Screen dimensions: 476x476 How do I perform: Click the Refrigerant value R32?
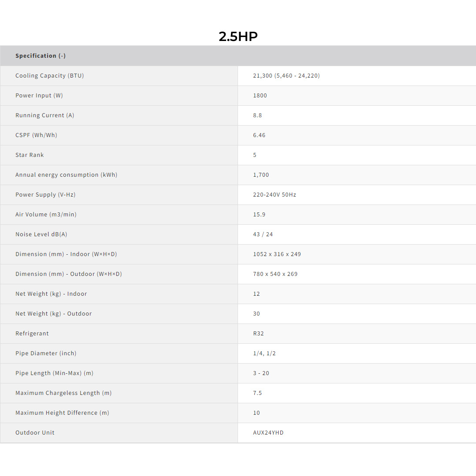(258, 334)
